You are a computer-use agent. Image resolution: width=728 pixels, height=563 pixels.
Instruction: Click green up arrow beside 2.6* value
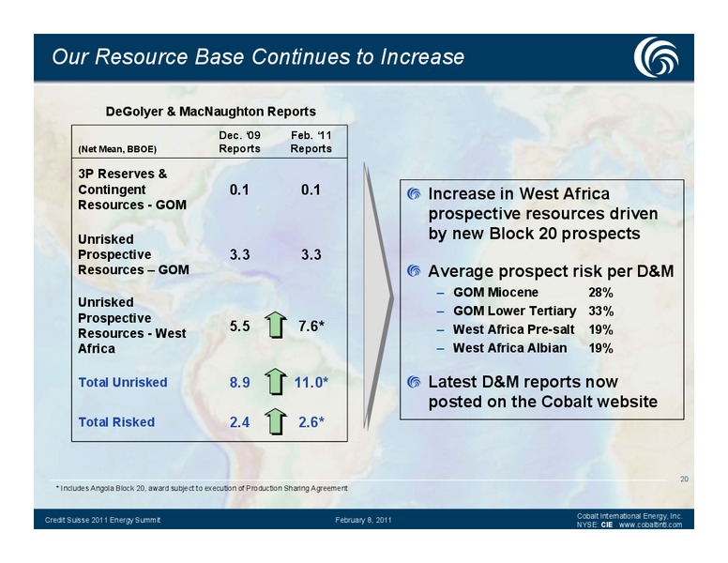click(276, 421)
